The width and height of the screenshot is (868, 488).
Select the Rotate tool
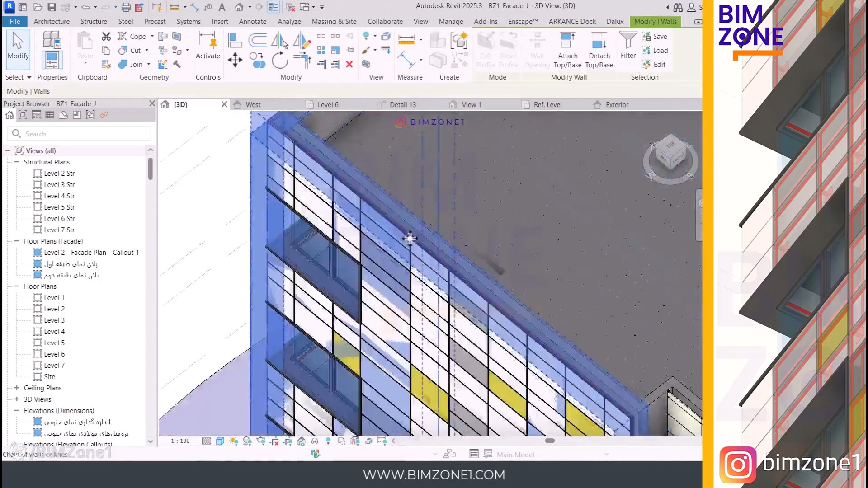[x=280, y=60]
